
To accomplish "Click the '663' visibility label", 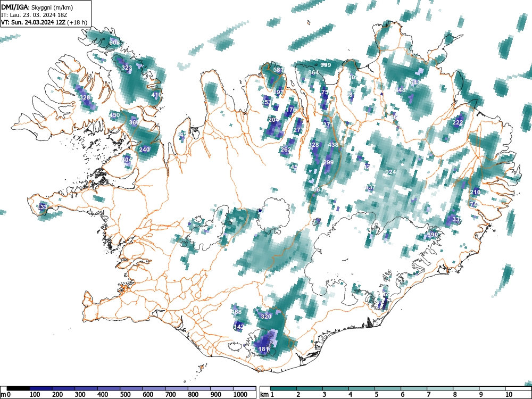I will tap(318, 189).
